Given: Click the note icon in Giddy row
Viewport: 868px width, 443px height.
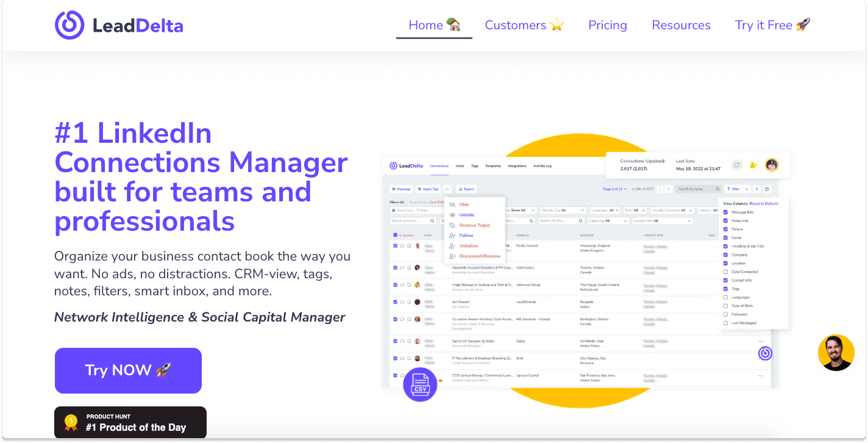Looking at the screenshot, I should [410, 341].
